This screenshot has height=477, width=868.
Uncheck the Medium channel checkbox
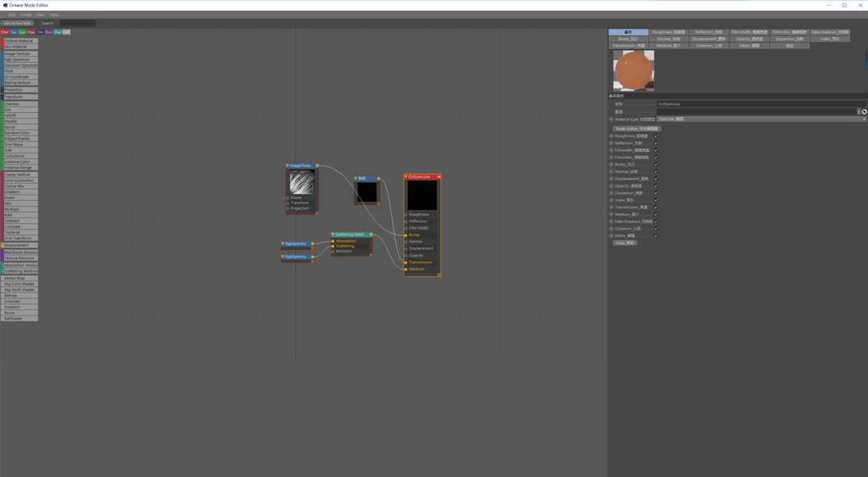[657, 214]
